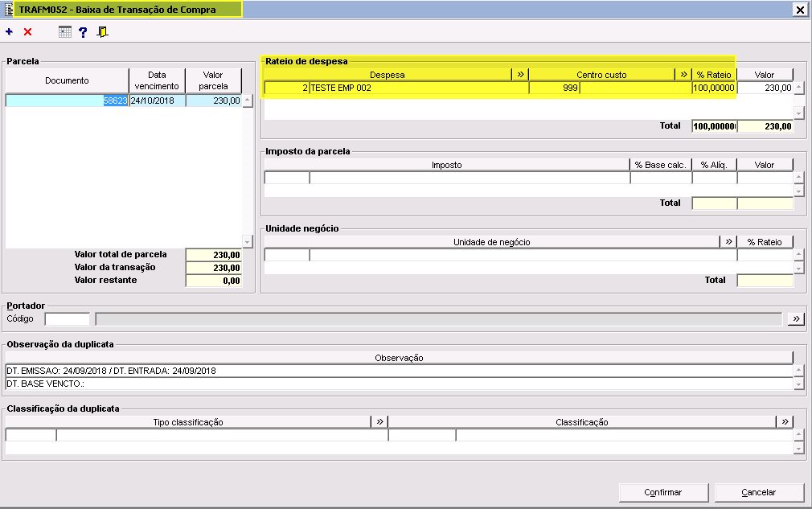Click the blue plus add icon
Image resolution: width=812 pixels, height=509 pixels.
tap(10, 32)
